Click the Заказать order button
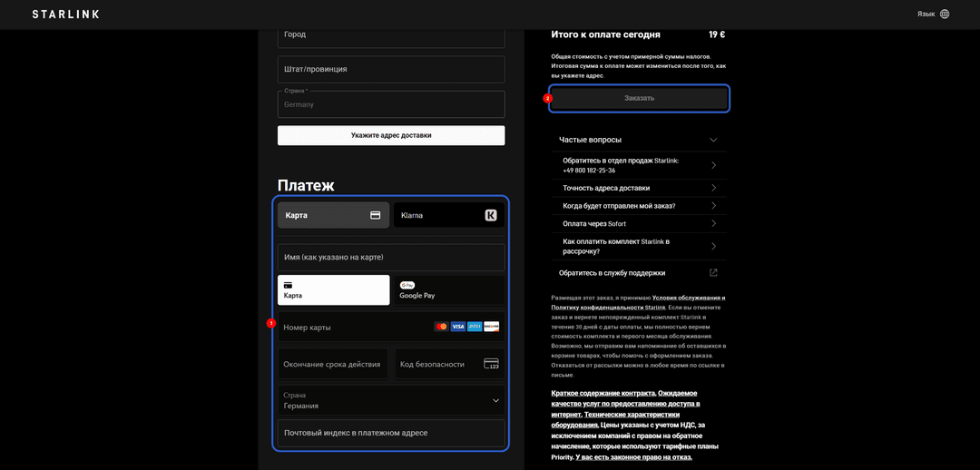Screen dimensions: 980x470 (x=640, y=98)
